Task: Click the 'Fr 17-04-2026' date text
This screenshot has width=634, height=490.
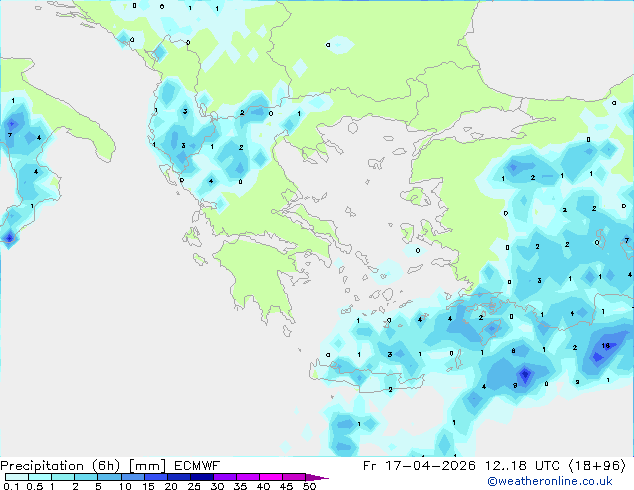Action: point(419,466)
